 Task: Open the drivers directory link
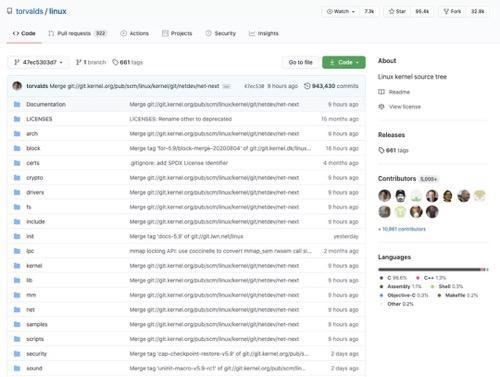pyautogui.click(x=35, y=192)
